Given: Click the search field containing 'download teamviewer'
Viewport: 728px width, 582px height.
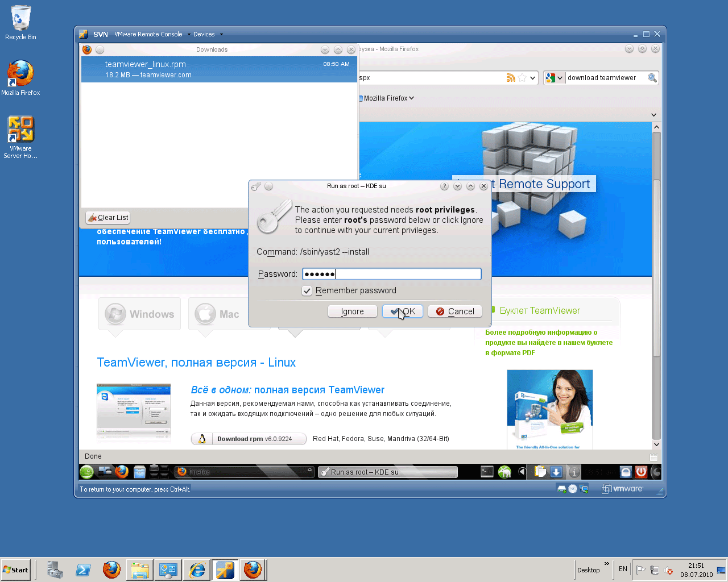Looking at the screenshot, I should coord(606,78).
